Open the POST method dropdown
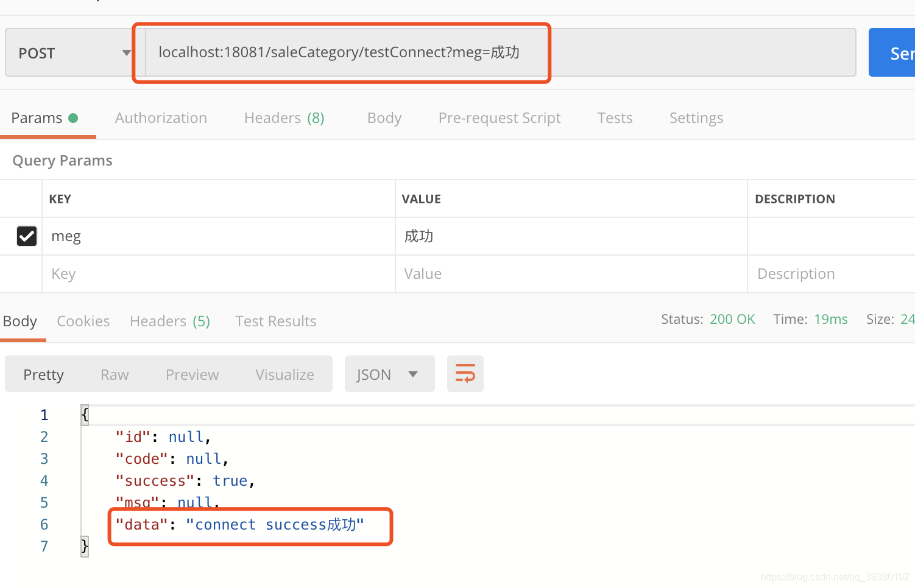 click(75, 53)
